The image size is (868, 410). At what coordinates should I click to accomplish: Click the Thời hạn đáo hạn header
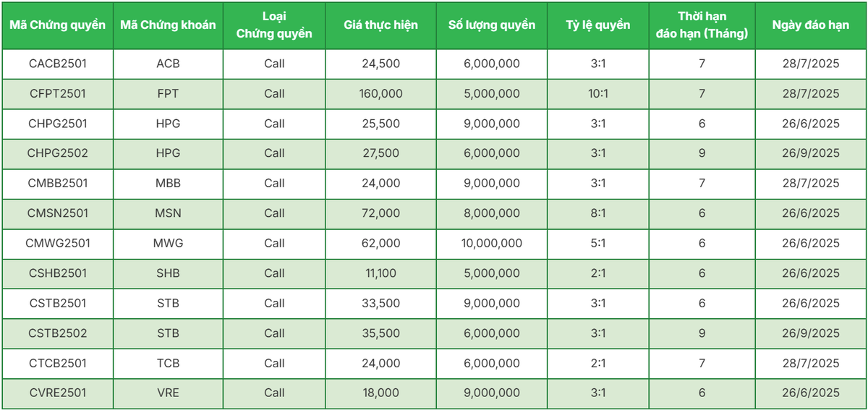(702, 25)
